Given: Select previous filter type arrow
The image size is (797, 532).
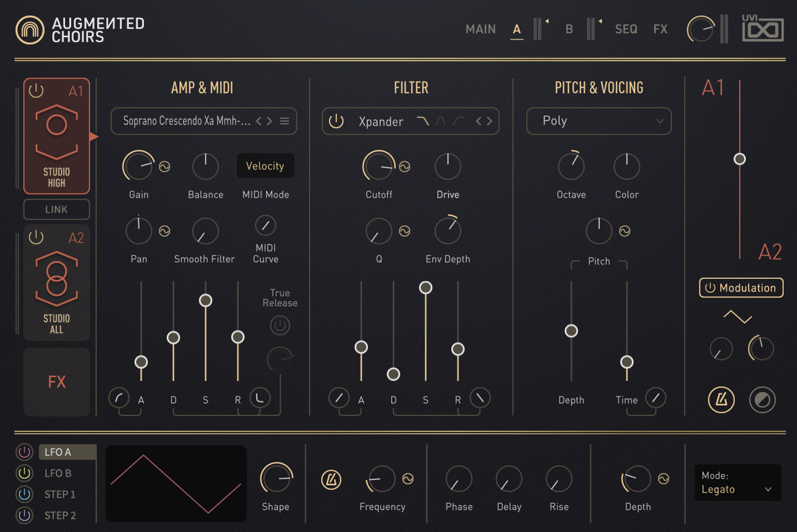Looking at the screenshot, I should click(479, 121).
